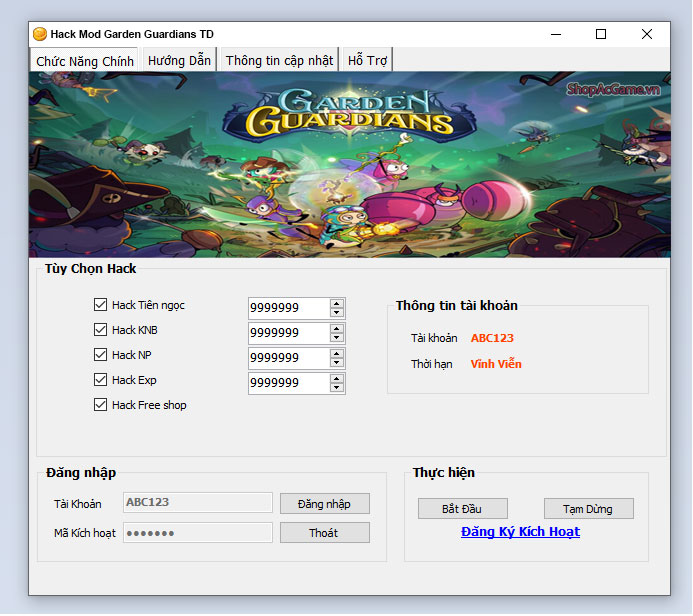Switch to the Hướng Dẫn tab

click(179, 60)
